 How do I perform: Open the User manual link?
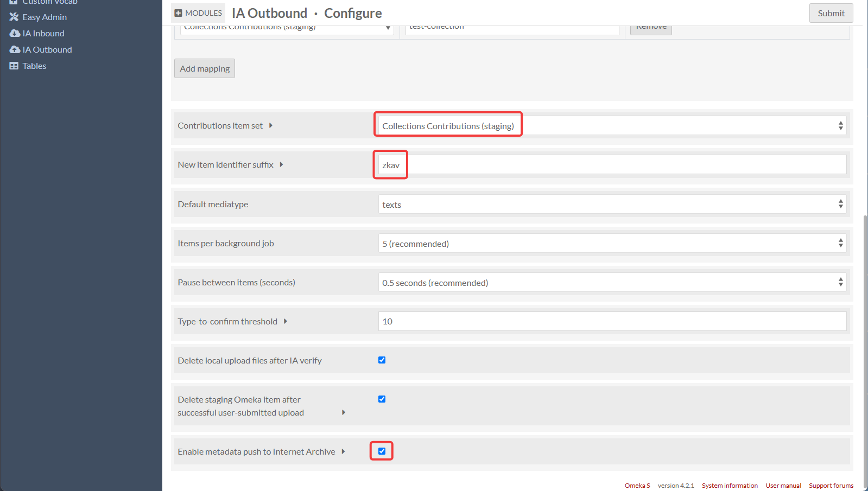(x=783, y=486)
